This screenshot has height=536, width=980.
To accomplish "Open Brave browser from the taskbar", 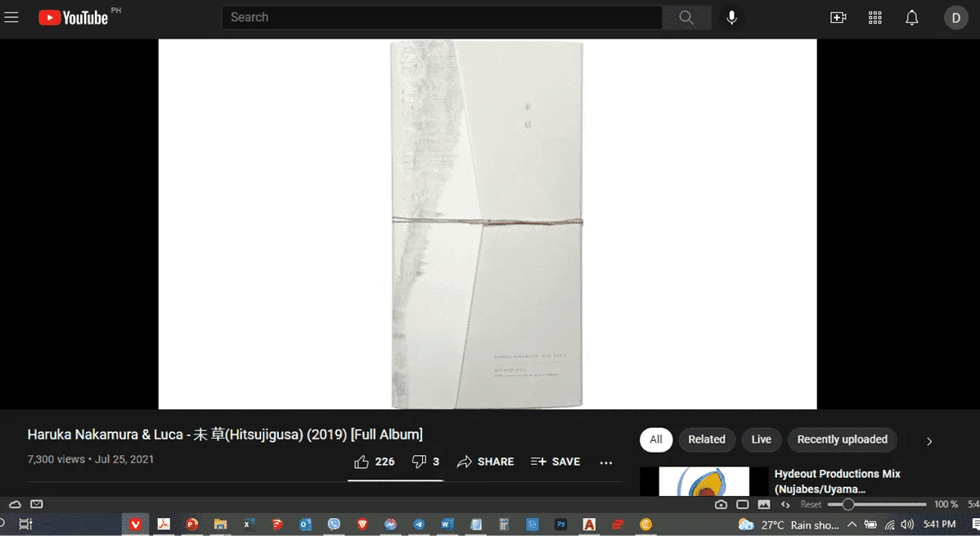I will (362, 524).
